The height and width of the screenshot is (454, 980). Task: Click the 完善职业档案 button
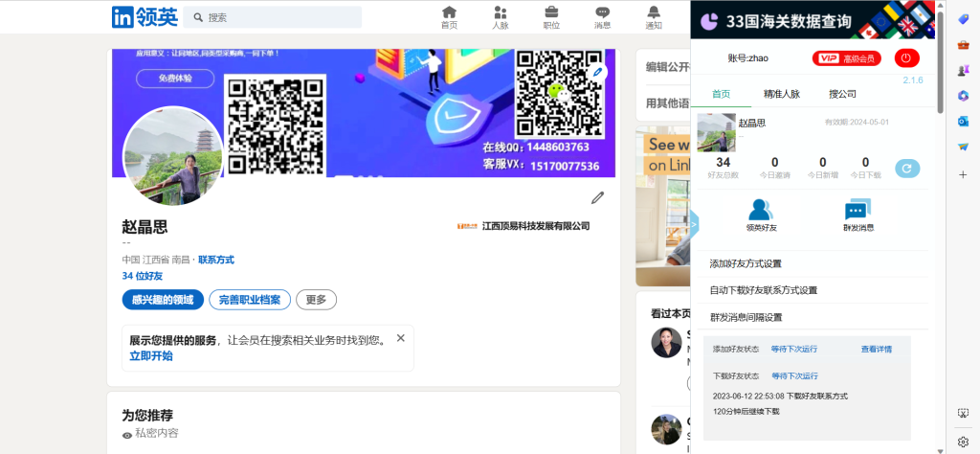[250, 300]
